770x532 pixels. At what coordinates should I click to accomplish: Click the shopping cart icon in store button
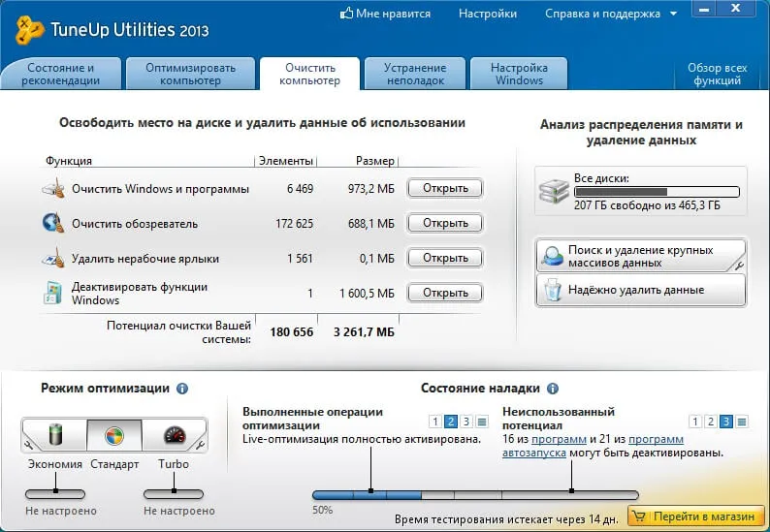(638, 516)
